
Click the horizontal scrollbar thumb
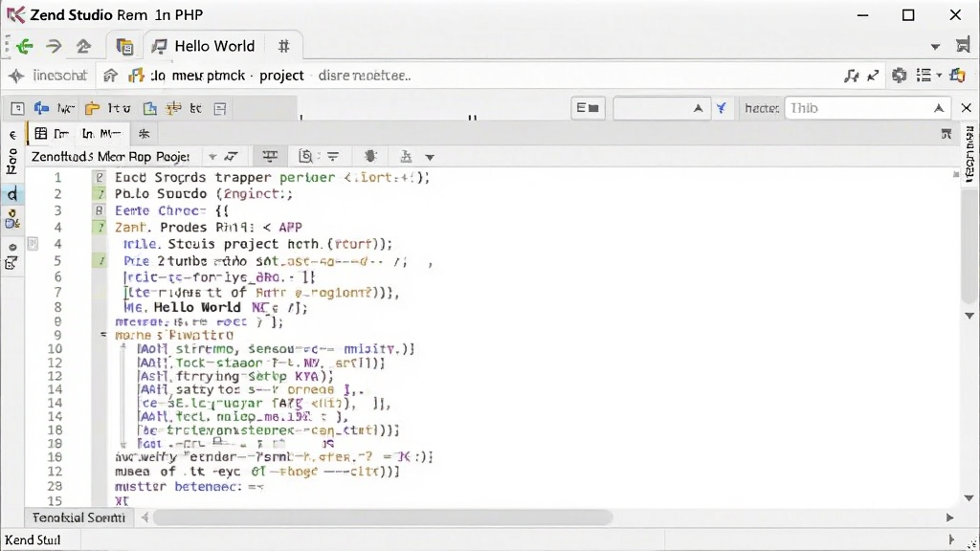pos(383,518)
